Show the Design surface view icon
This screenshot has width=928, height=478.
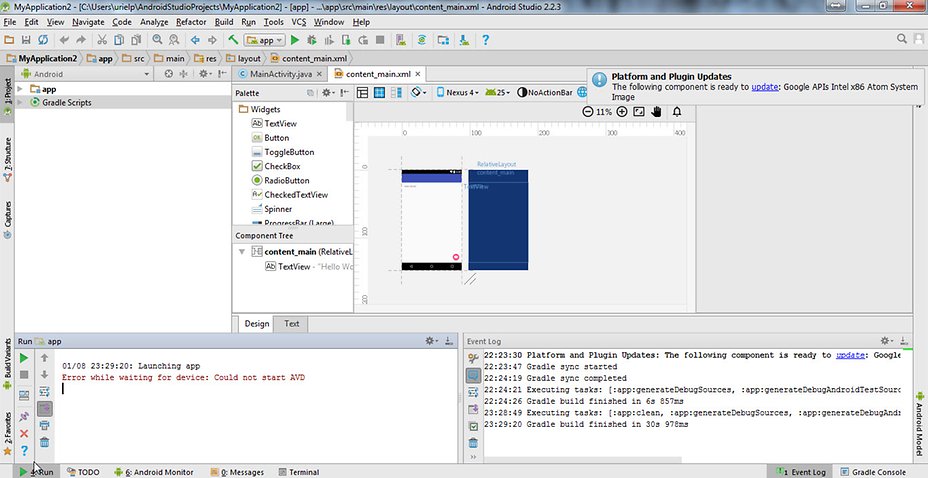(x=362, y=92)
